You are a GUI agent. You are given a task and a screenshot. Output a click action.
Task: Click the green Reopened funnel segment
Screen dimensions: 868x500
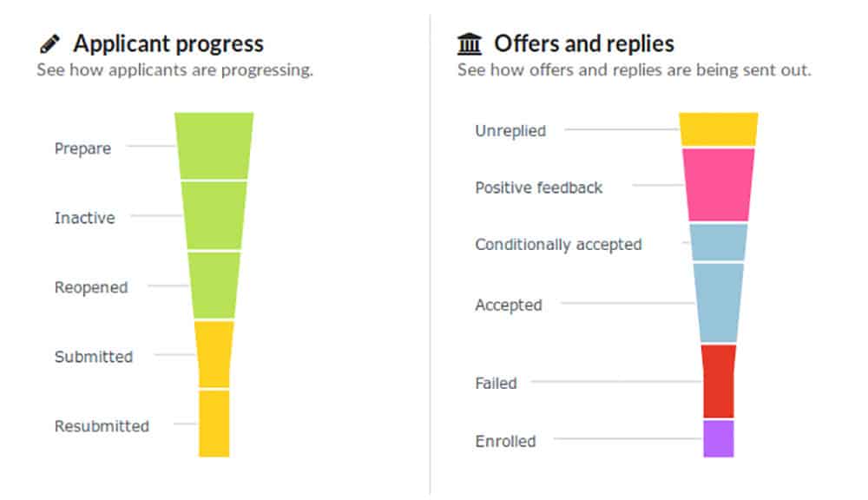click(214, 286)
